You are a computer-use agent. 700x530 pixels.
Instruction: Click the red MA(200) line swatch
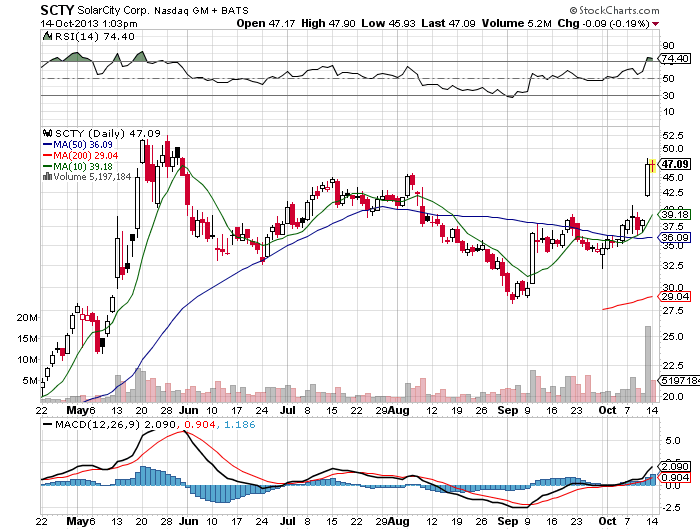[47, 155]
